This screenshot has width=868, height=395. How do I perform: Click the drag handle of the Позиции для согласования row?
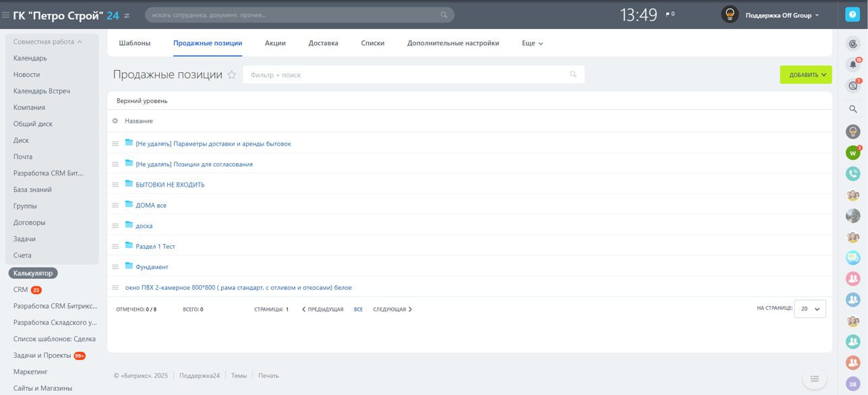[x=115, y=164]
